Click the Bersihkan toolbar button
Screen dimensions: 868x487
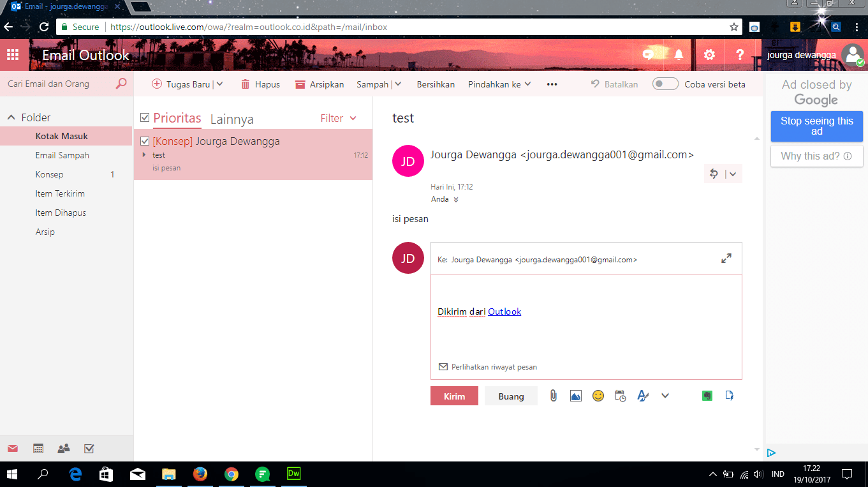pyautogui.click(x=436, y=84)
